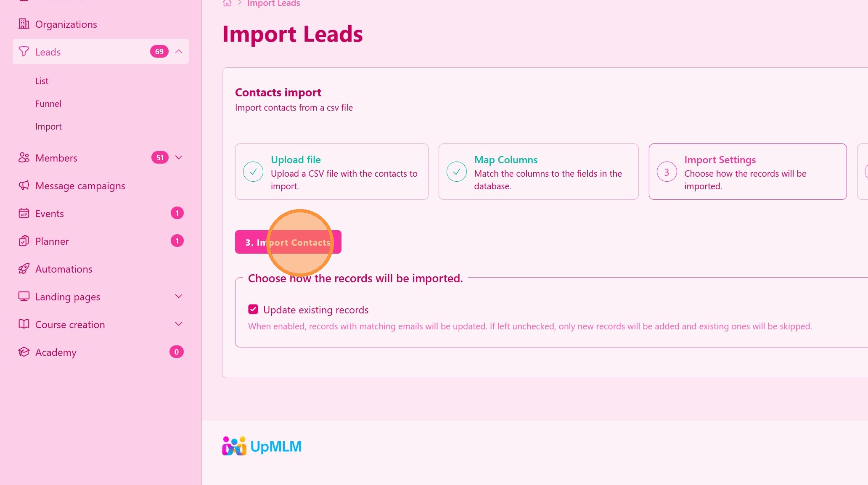The height and width of the screenshot is (485, 868).
Task: Open the Funnel submenu item
Action: click(48, 104)
